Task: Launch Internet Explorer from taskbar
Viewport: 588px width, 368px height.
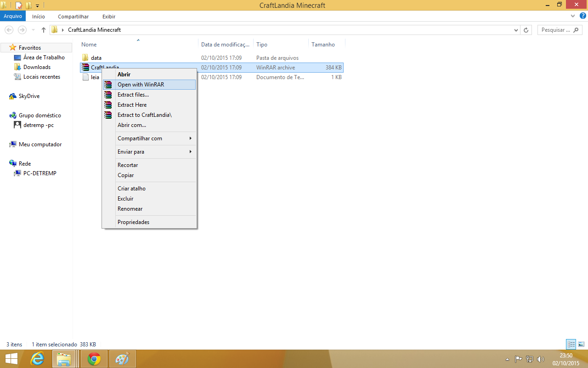Action: click(37, 359)
